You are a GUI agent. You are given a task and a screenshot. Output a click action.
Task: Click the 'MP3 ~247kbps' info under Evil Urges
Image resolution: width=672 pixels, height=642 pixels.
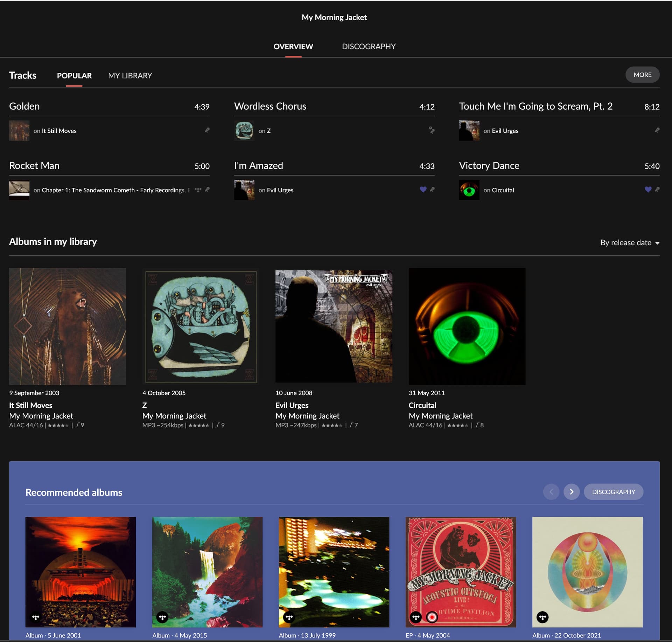pyautogui.click(x=296, y=425)
